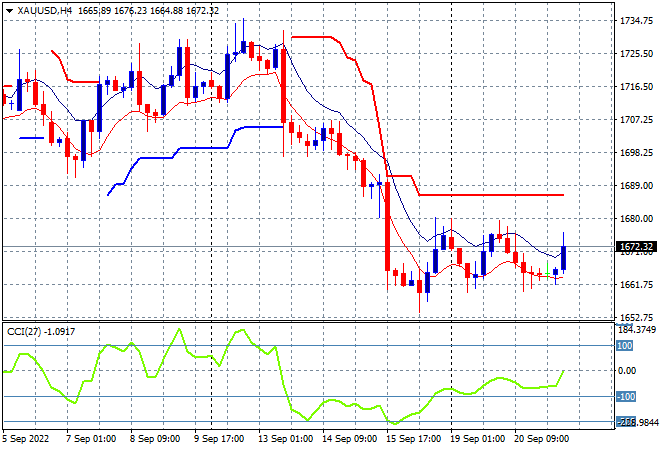The image size is (660, 450).
Task: Click the 1707.25 price axis label
Action: coord(636,120)
